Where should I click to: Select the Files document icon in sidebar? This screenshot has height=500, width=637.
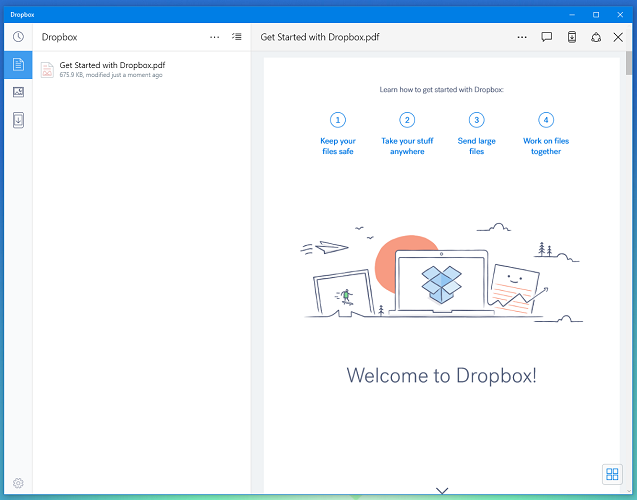(18, 65)
